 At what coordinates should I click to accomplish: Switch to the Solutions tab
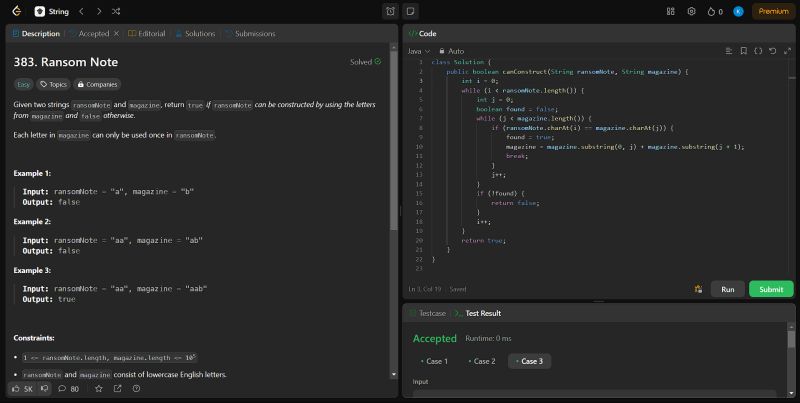point(195,33)
